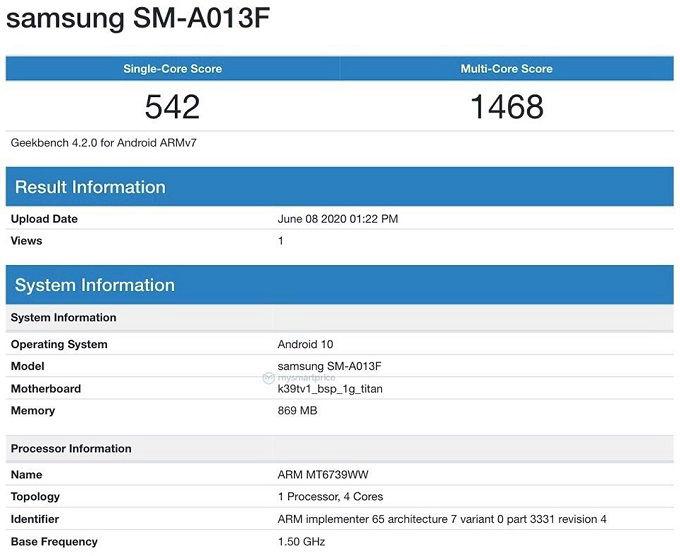Select the Identifier label
The height and width of the screenshot is (556, 680).
click(x=35, y=519)
